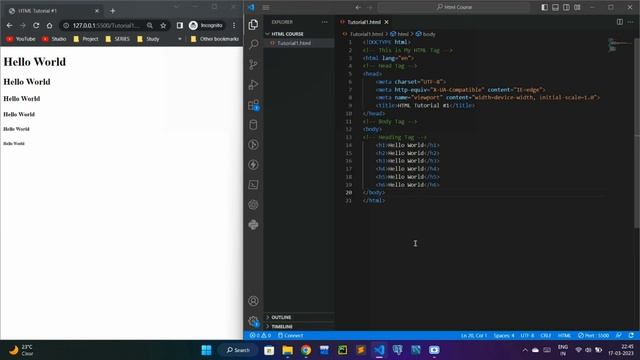Reload the page in Chrome
The height and width of the screenshot is (360, 640).
coord(36,25)
